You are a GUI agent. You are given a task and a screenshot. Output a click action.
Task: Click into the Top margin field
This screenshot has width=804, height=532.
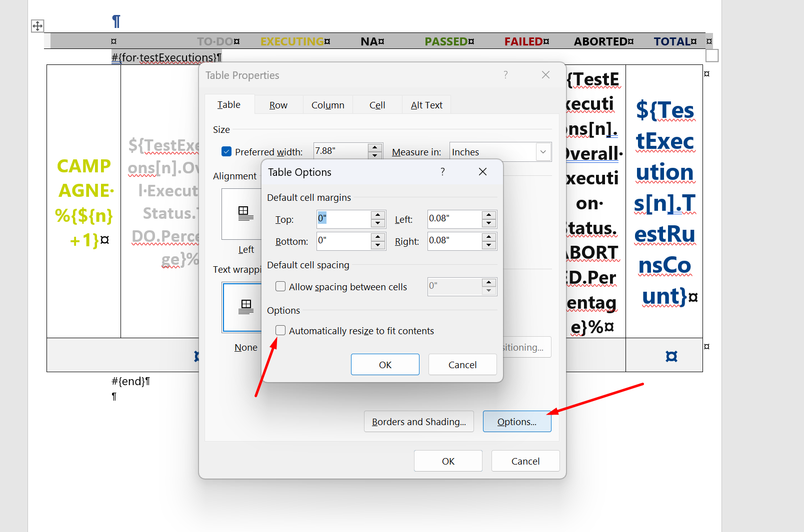[x=343, y=219]
